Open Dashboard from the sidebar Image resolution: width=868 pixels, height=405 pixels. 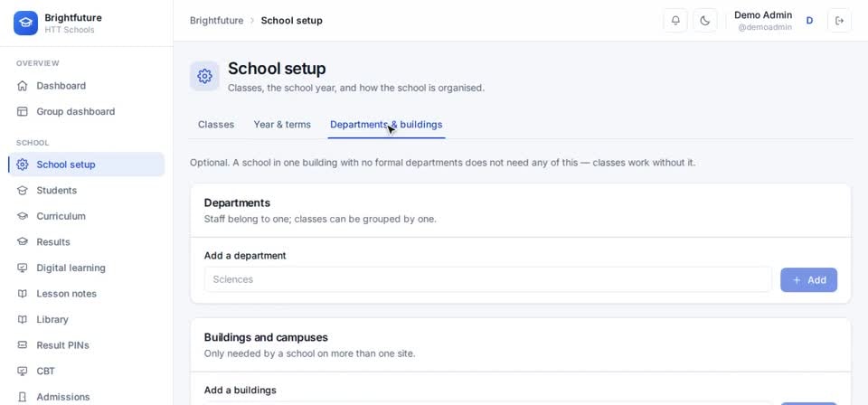pyautogui.click(x=87, y=86)
